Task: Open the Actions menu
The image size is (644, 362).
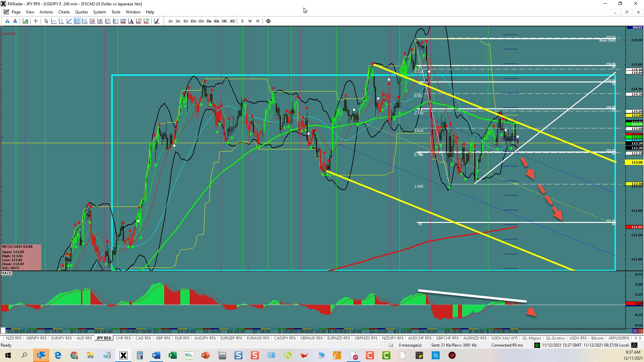Action: pos(46,12)
